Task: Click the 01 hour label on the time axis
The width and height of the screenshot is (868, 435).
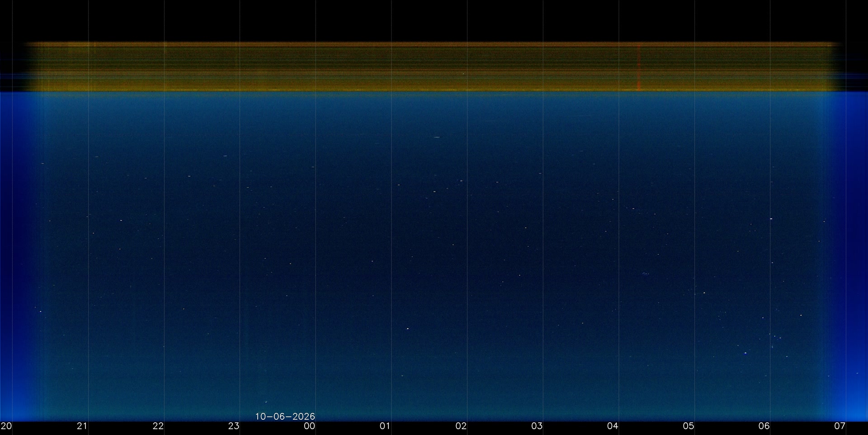Action: coord(385,426)
